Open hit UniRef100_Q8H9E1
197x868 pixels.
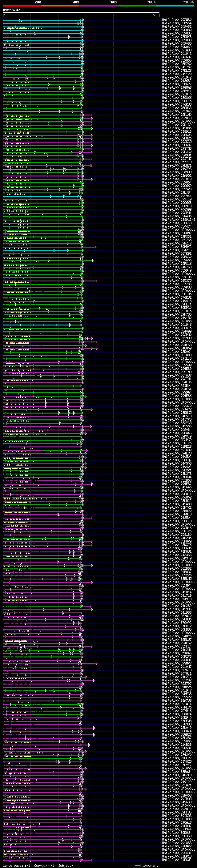point(177,91)
